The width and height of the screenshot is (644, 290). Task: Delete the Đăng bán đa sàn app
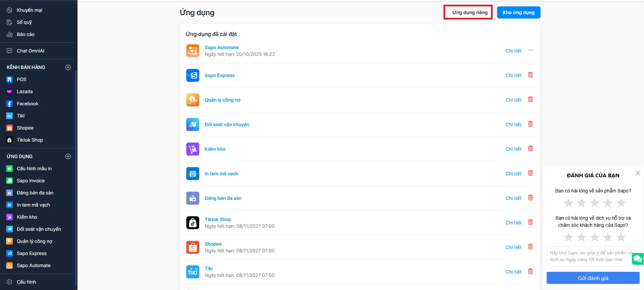(x=530, y=198)
